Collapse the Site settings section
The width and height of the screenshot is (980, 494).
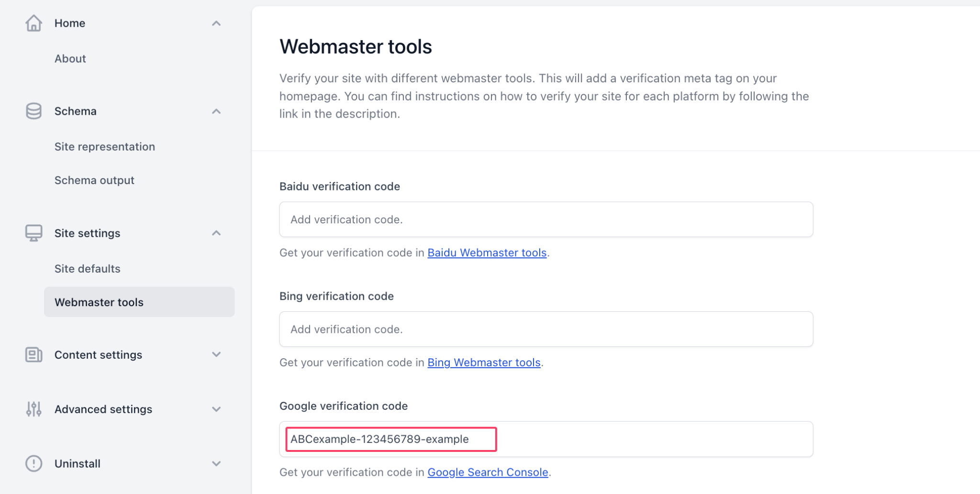pos(216,233)
